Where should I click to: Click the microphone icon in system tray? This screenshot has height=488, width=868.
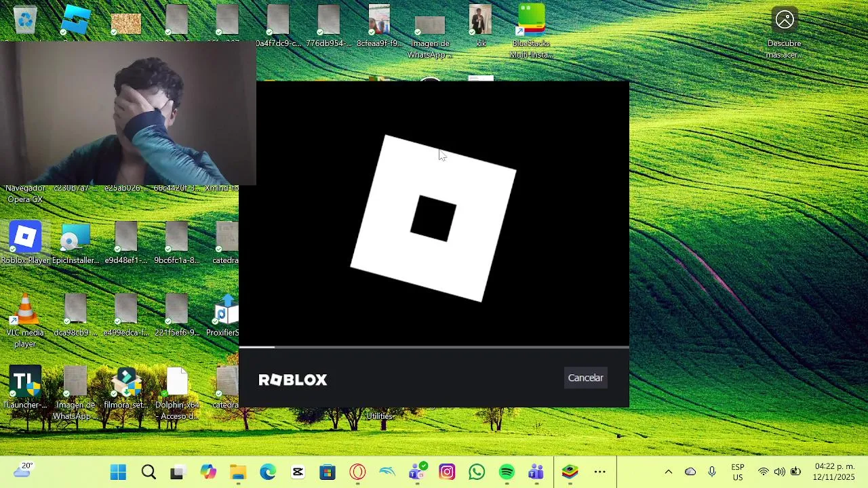point(712,472)
